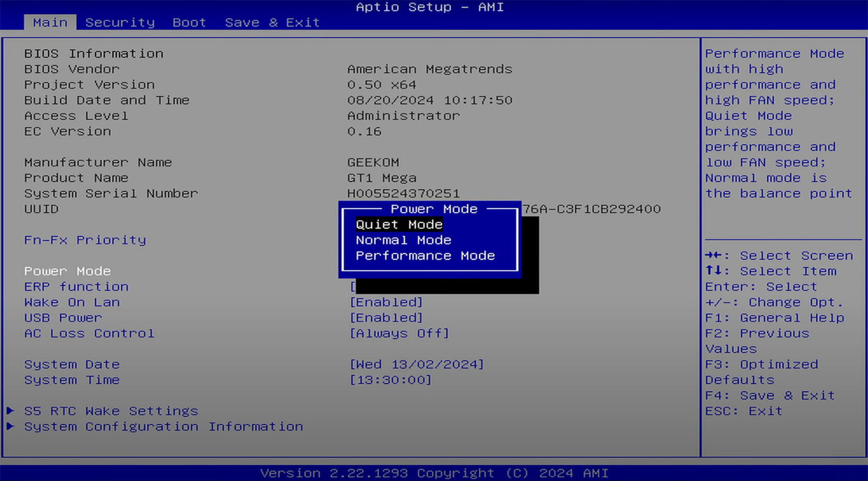868x481 pixels.
Task: Click the BIOS Information heading
Action: pos(94,53)
